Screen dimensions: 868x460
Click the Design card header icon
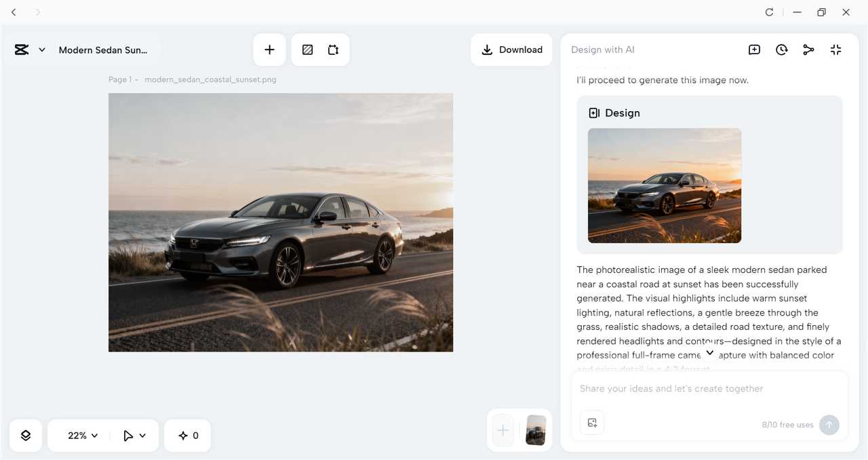(x=594, y=113)
